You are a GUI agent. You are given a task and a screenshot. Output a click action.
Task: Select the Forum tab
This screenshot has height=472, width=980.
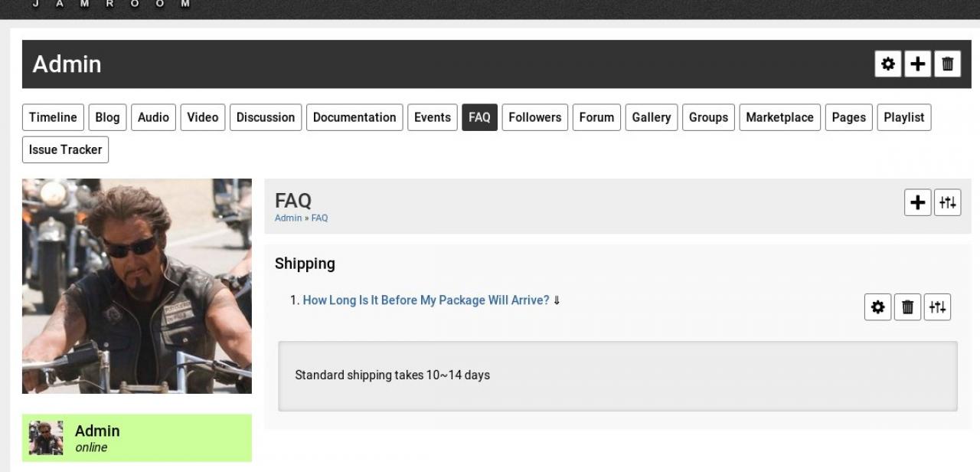click(596, 117)
